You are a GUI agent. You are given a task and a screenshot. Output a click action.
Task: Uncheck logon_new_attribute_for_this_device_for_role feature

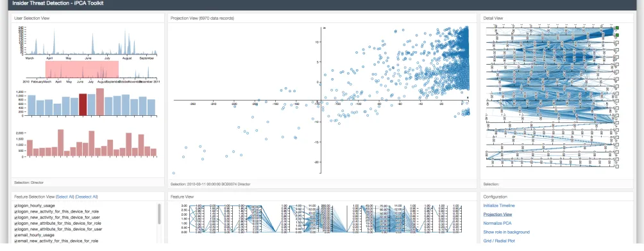point(15,223)
